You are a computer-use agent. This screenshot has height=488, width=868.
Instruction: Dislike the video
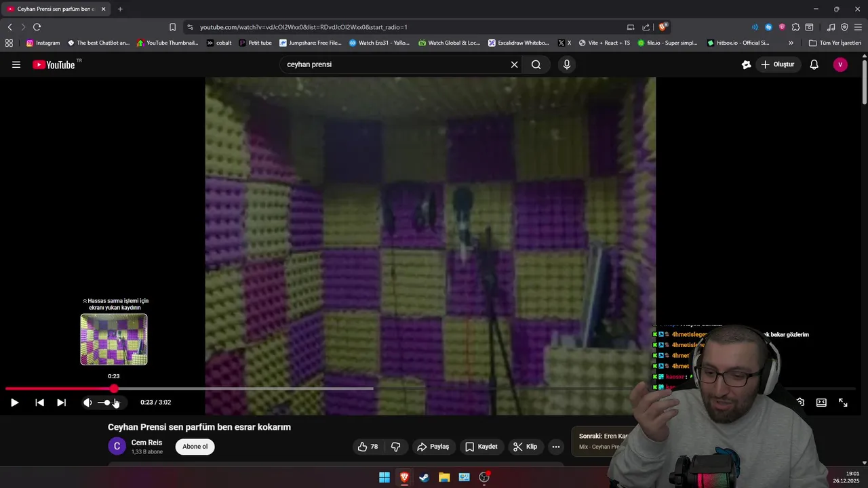(396, 447)
